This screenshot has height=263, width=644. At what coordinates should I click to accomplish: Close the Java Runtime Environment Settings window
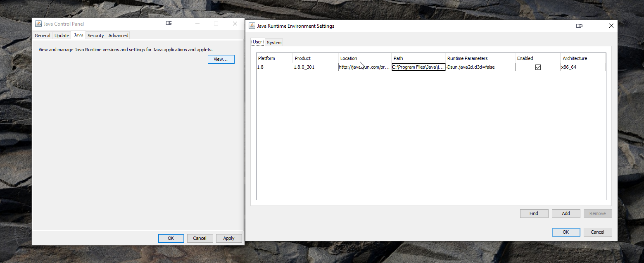611,26
